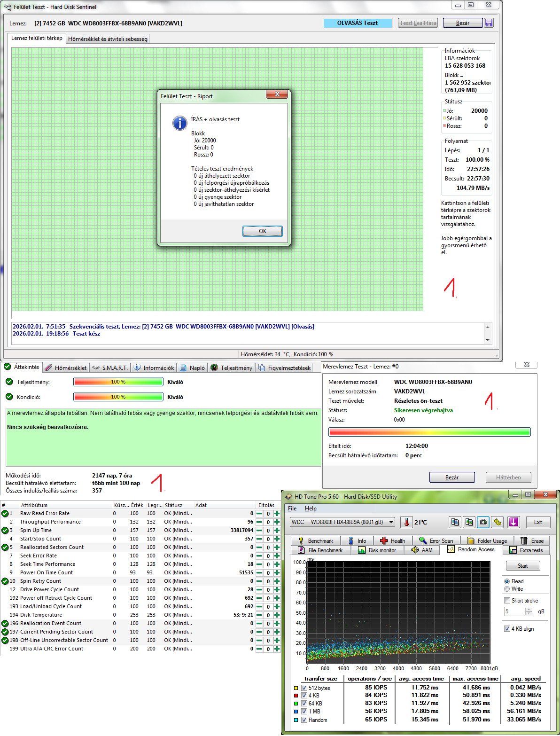Switch to the S.M.A.R.T. tab

(x=109, y=368)
